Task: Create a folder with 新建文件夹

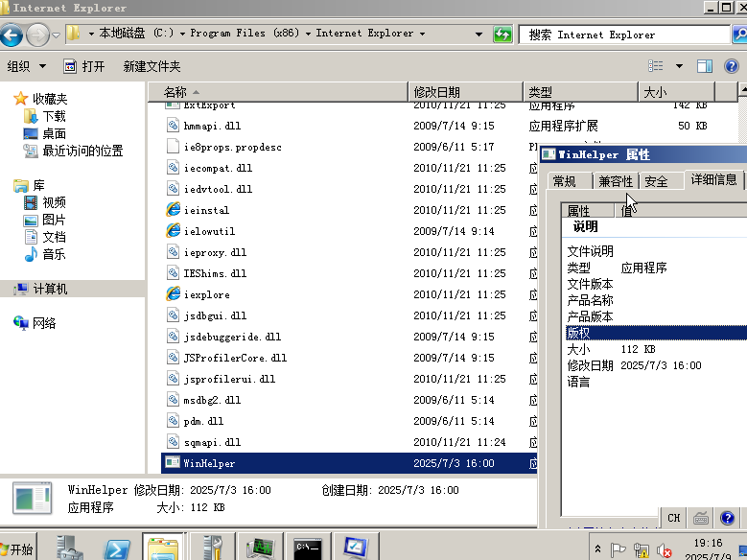Action: (x=152, y=66)
